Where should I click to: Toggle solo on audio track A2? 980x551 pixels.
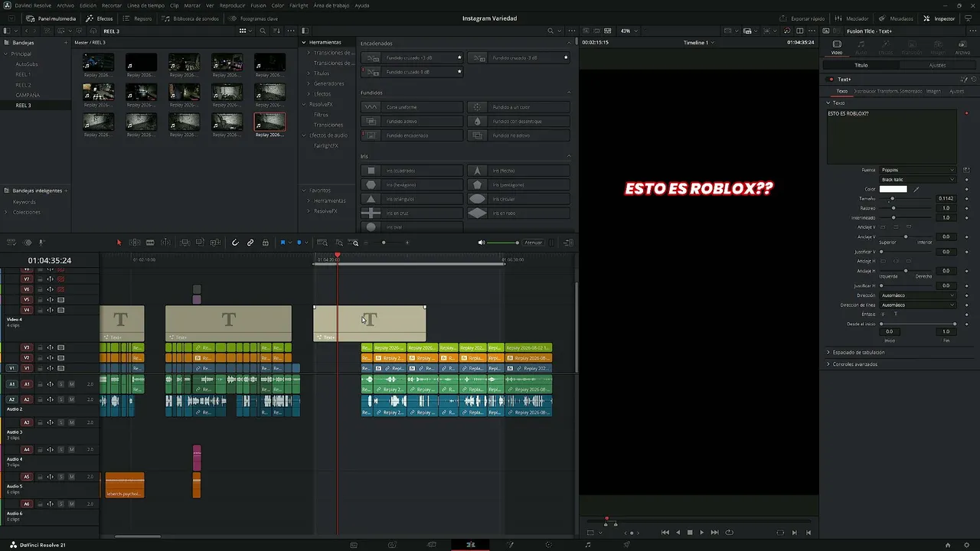[x=61, y=399]
